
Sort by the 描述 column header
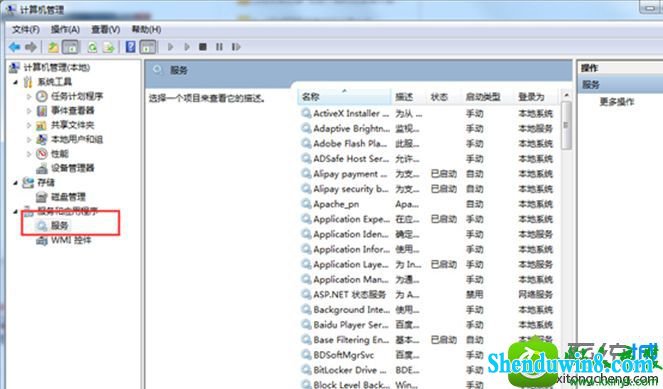pos(408,97)
